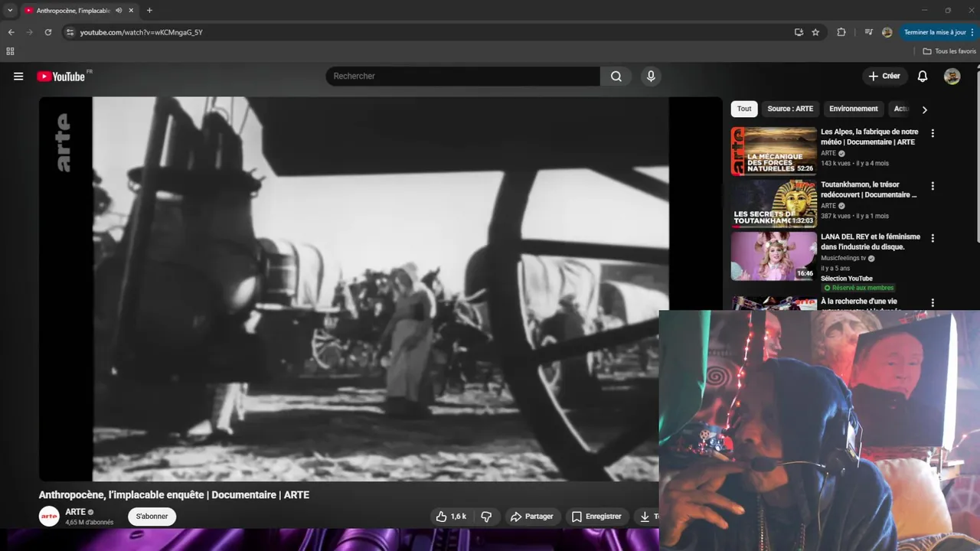Bookmark this page with the star
This screenshot has width=980, height=551.
[815, 32]
